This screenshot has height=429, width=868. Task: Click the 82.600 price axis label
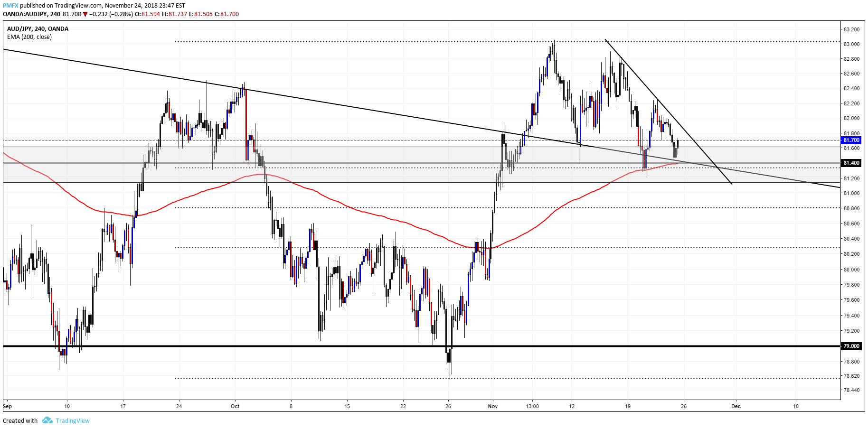tap(851, 74)
